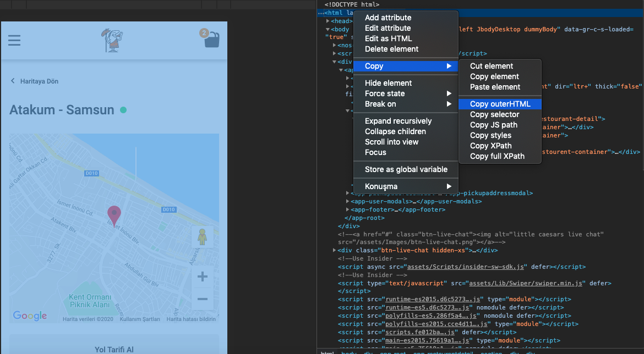
Task: Select Copy full XPath
Action: pyautogui.click(x=500, y=156)
